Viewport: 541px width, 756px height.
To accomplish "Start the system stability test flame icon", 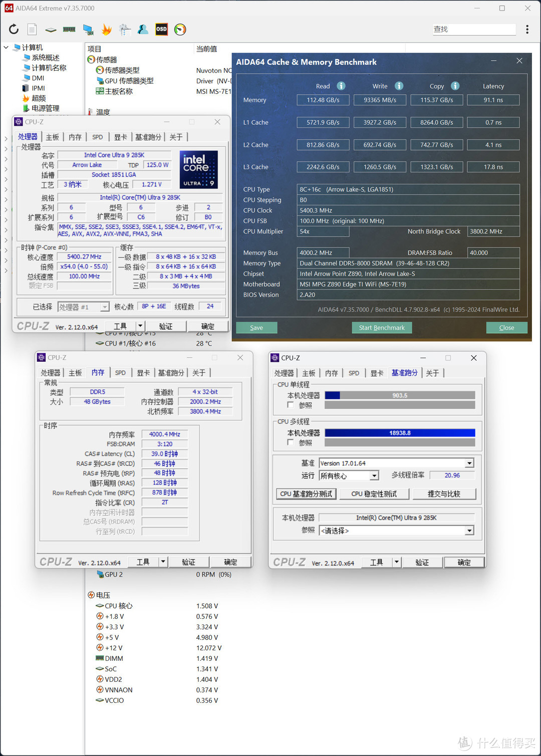I will click(107, 30).
